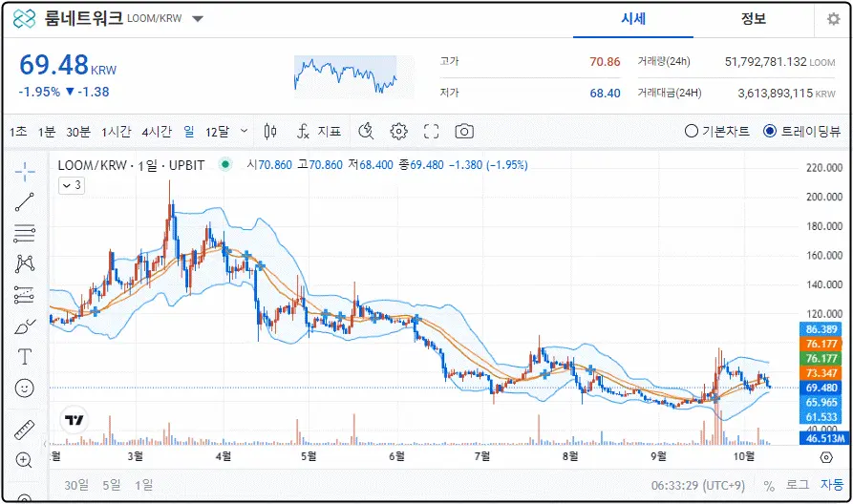
Task: Select the 1분 interval
Action: (47, 132)
